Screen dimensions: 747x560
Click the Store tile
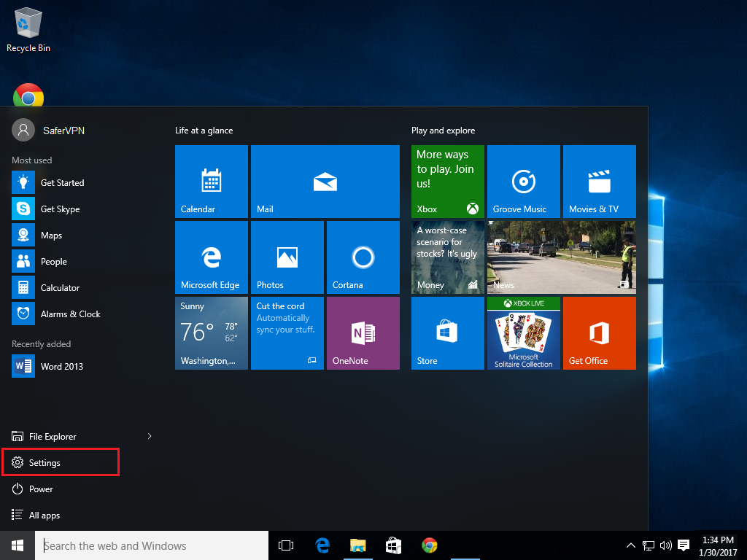pos(447,333)
